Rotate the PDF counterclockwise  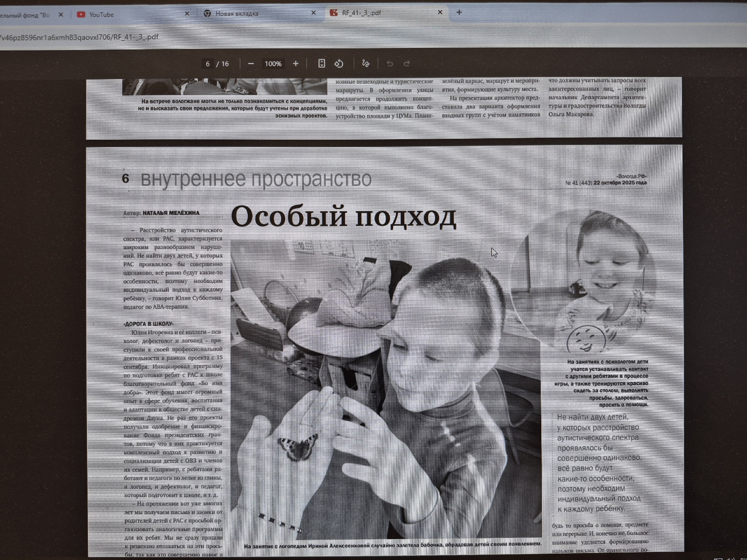pos(339,64)
